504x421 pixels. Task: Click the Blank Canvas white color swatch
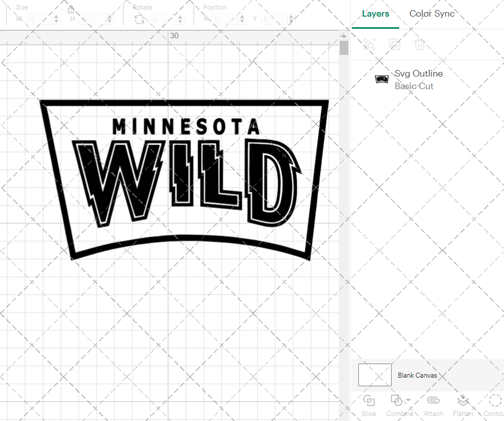click(375, 375)
